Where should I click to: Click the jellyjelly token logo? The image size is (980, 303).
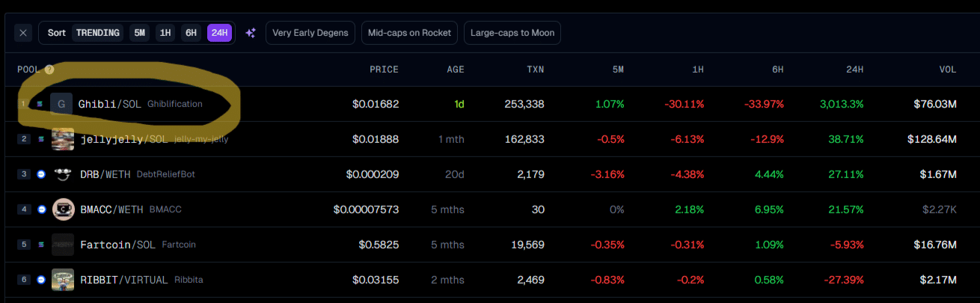63,139
